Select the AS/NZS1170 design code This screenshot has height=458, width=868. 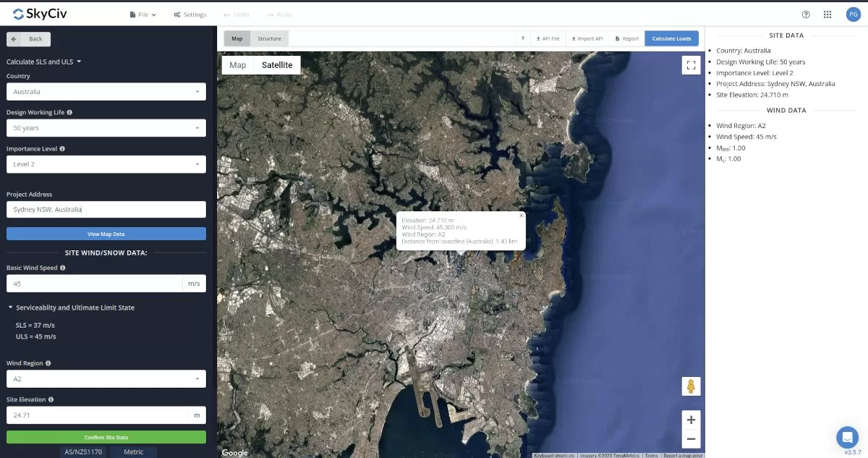(x=82, y=451)
